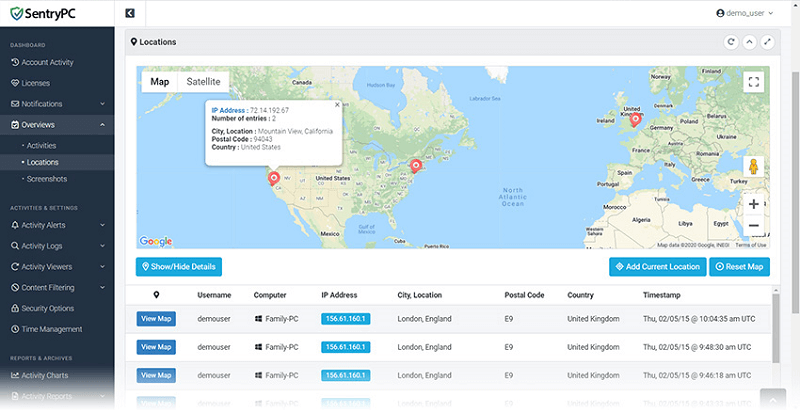
Task: Click the Licenses icon in sidebar
Action: click(x=15, y=83)
